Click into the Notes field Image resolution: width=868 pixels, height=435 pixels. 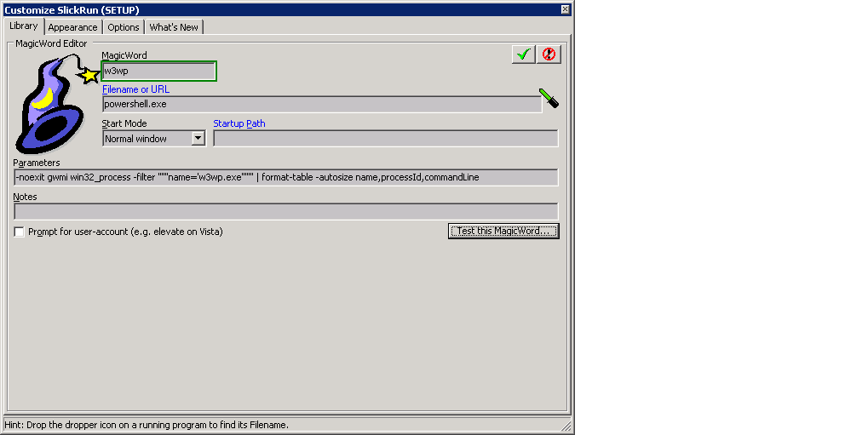pos(285,211)
